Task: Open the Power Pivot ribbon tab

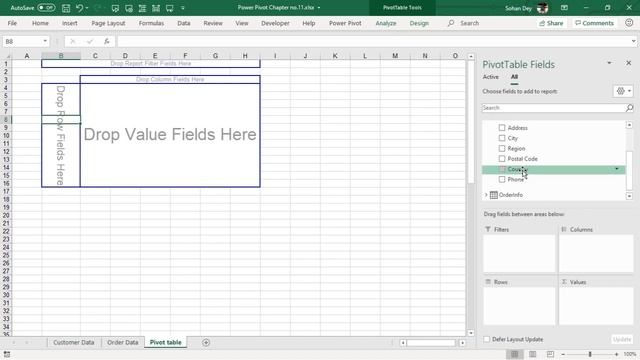Action: 345,23
